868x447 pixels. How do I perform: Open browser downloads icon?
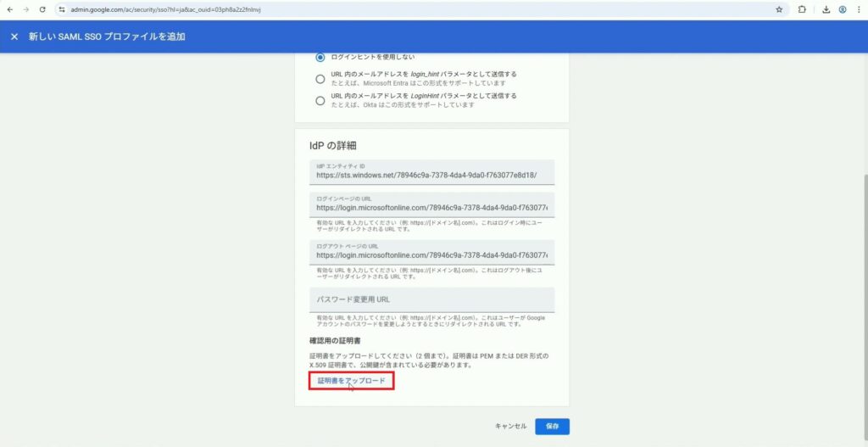(x=826, y=9)
